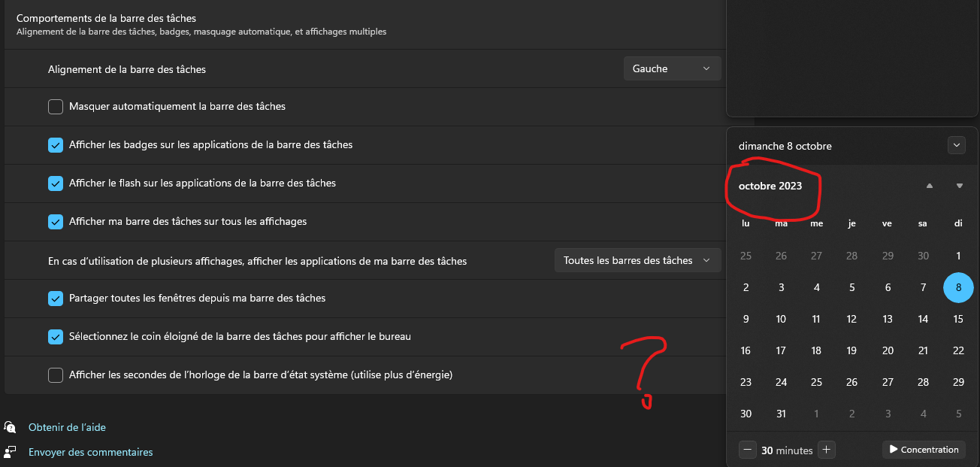
Task: Click the Envoyer des commentaires link
Action: click(x=91, y=452)
